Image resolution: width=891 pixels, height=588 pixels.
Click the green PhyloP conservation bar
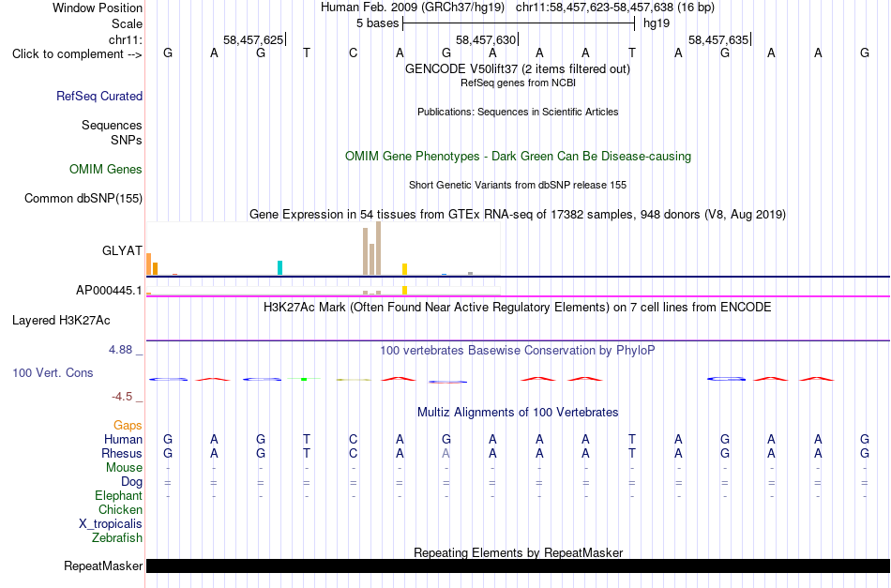(x=304, y=379)
